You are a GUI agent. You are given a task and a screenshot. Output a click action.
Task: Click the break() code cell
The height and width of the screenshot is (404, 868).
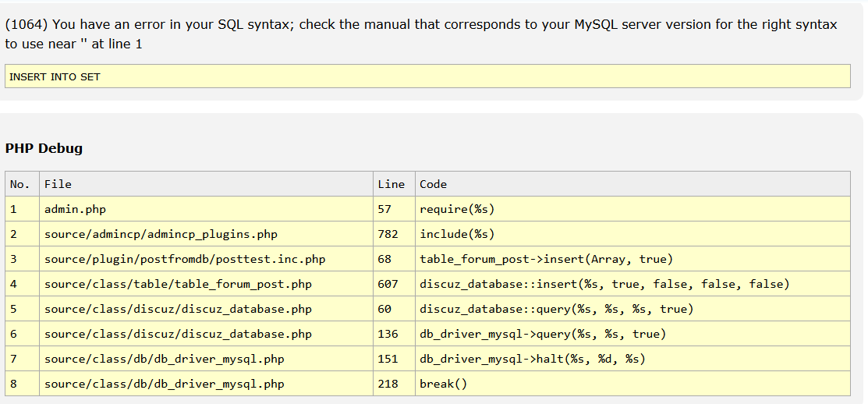(x=443, y=384)
